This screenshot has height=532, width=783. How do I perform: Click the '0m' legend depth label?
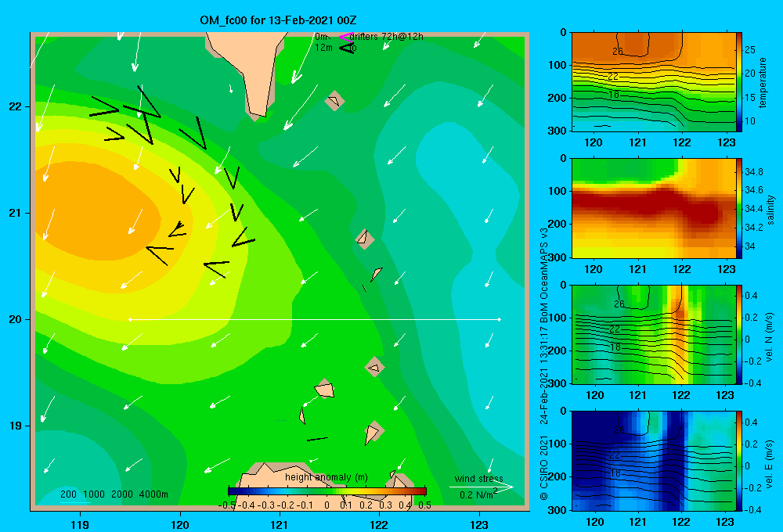pyautogui.click(x=322, y=37)
